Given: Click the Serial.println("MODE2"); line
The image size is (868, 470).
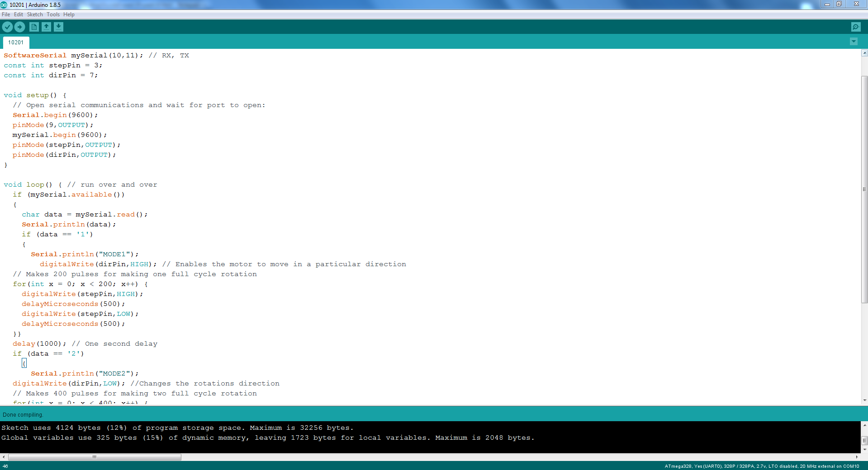Looking at the screenshot, I should click(x=85, y=374).
